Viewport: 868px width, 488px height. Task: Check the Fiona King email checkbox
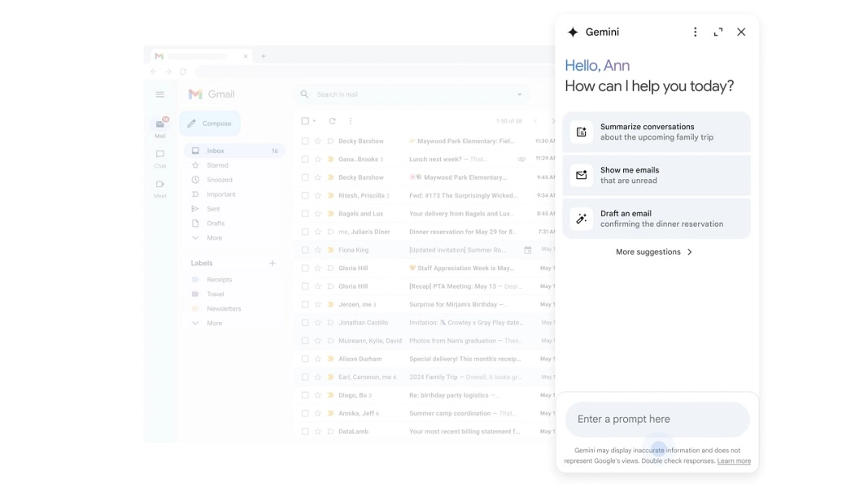pos(305,250)
